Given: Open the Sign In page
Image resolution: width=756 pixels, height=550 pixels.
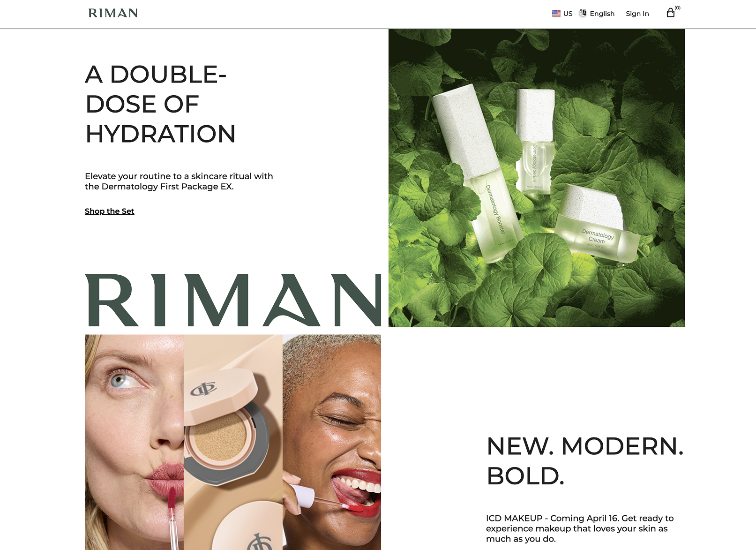Looking at the screenshot, I should pyautogui.click(x=637, y=14).
